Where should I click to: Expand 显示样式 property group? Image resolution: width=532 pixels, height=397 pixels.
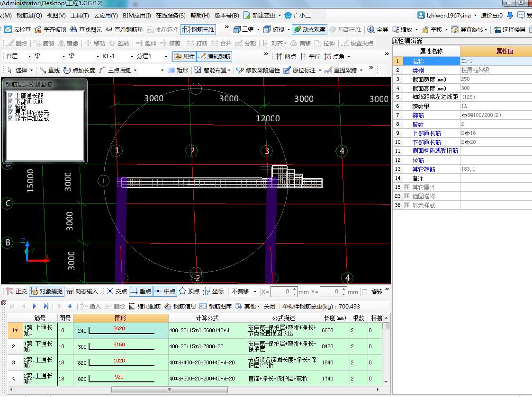coord(407,205)
